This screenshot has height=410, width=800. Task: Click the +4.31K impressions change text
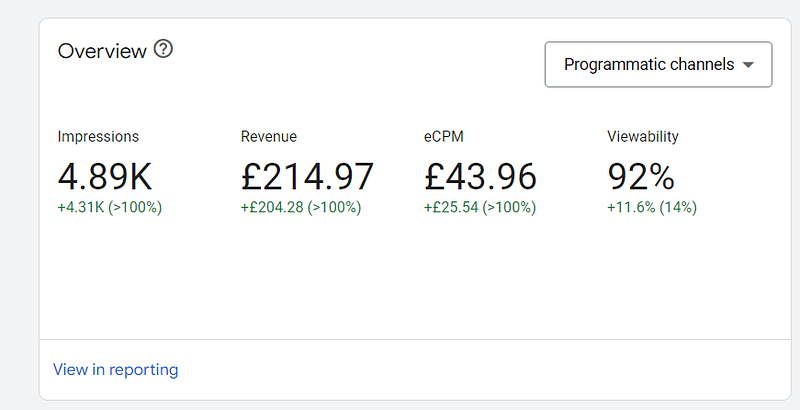(x=81, y=208)
